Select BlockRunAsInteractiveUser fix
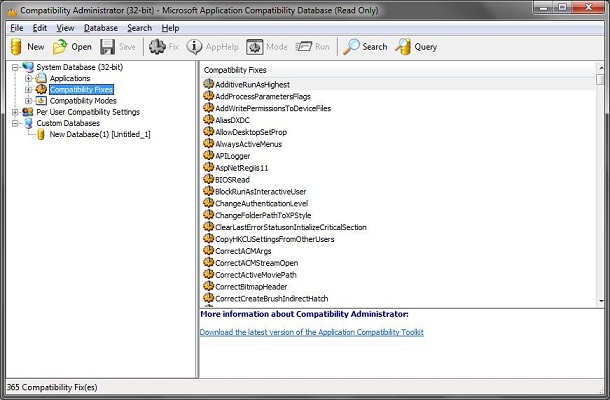 tap(260, 191)
